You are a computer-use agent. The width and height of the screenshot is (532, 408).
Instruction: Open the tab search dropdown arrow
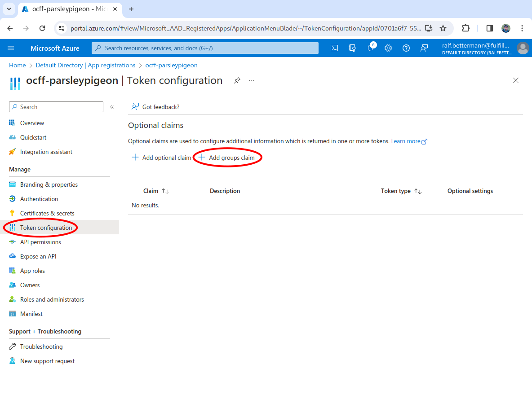[9, 9]
